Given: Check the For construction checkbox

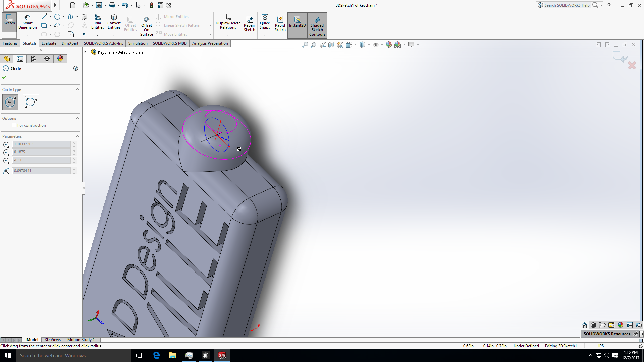Looking at the screenshot, I should pos(14,125).
